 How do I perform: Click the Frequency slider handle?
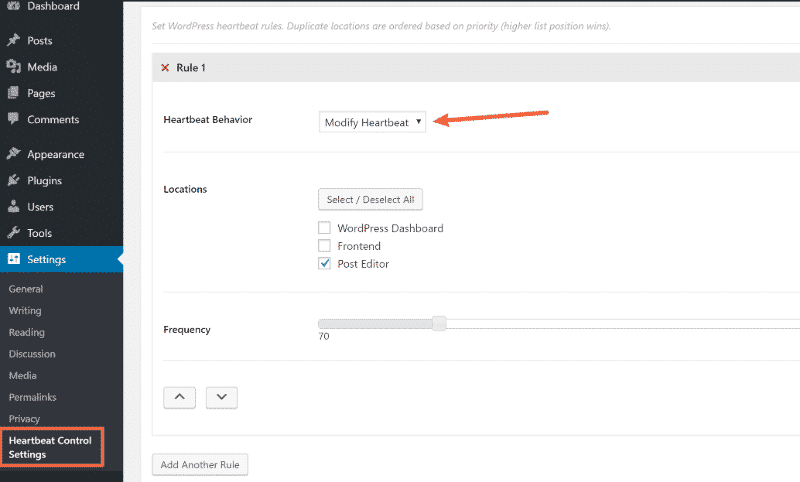[x=439, y=323]
